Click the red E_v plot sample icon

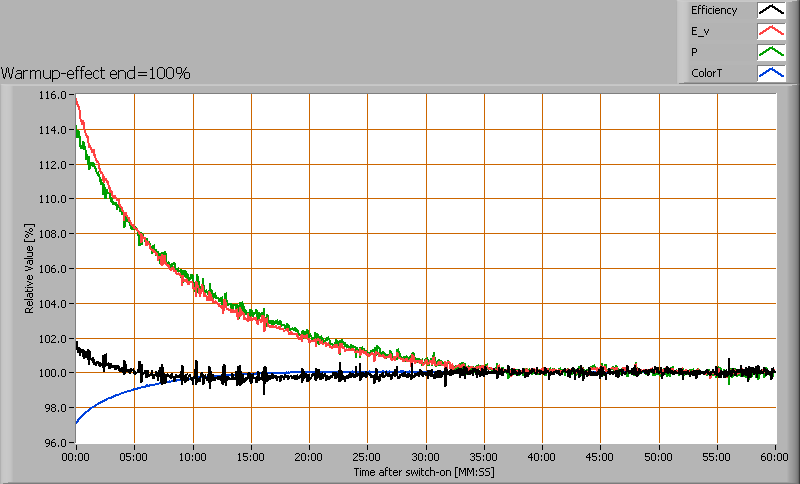point(770,32)
